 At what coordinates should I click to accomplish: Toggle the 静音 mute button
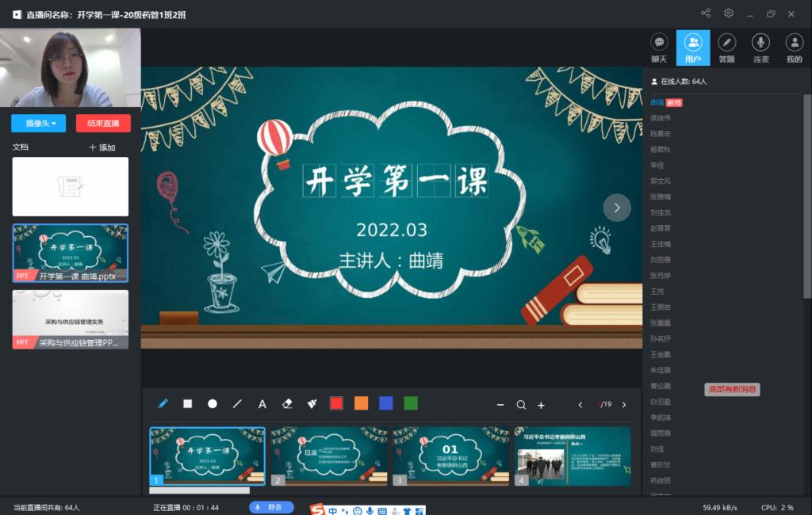(271, 507)
